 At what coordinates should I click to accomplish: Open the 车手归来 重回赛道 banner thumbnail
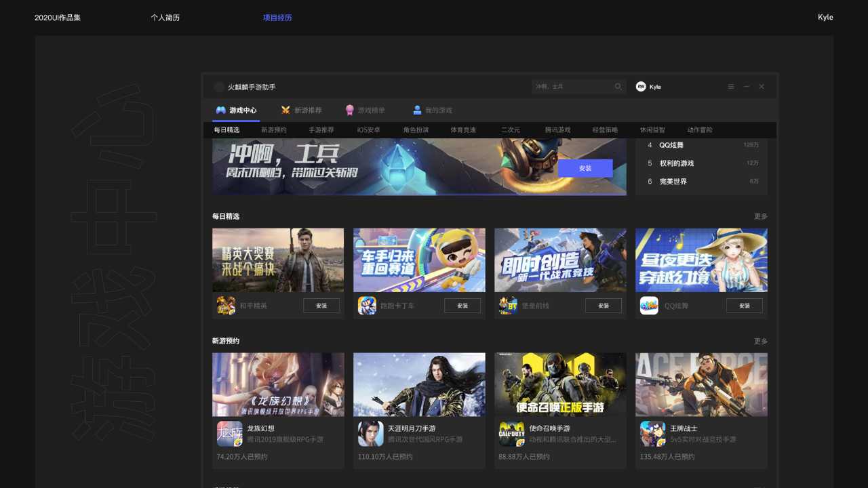pos(419,260)
